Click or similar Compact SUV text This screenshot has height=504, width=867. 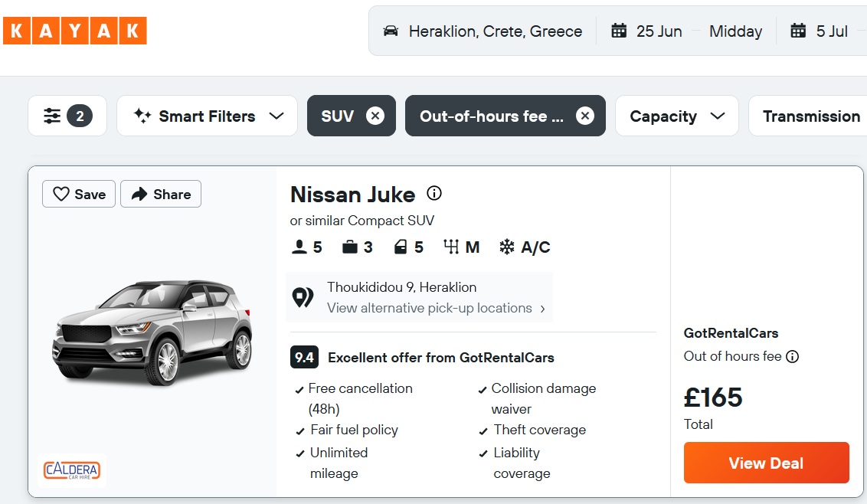362,220
